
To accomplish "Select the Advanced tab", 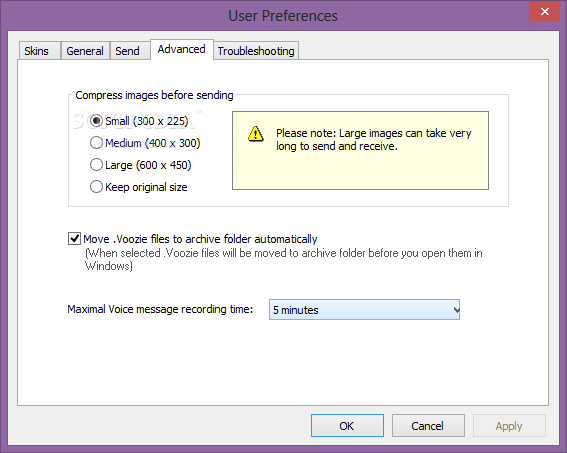I will [182, 49].
